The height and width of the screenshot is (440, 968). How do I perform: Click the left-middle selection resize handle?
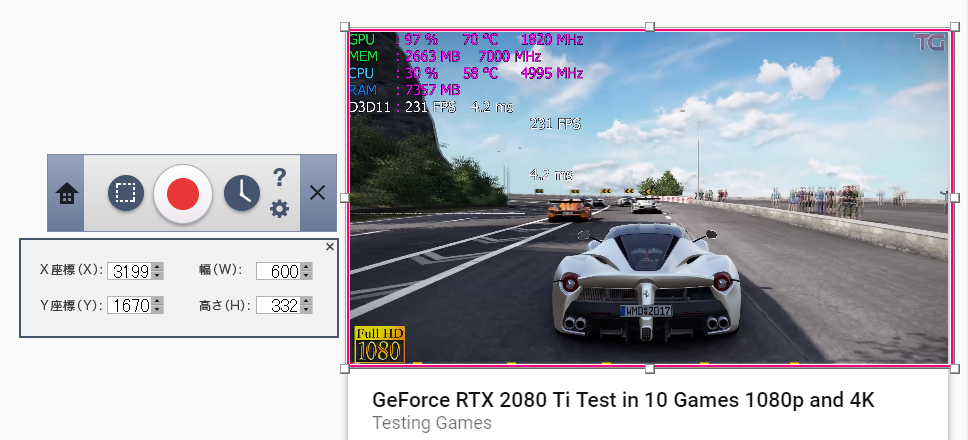(345, 197)
